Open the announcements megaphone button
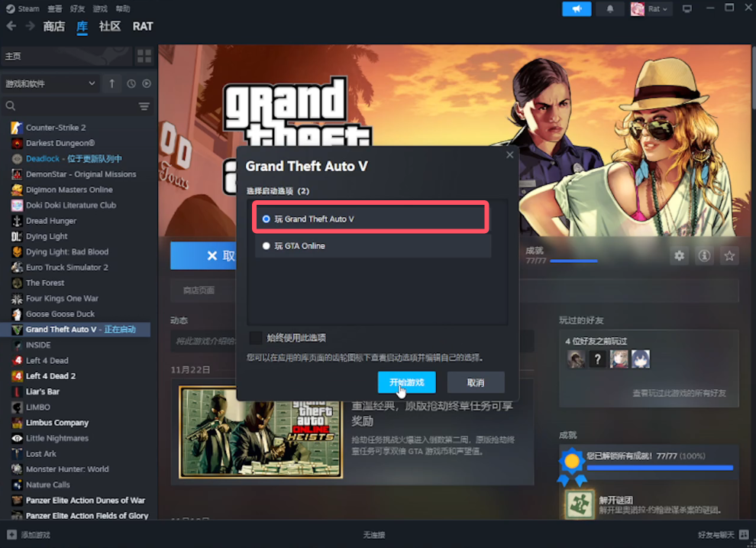Viewport: 756px width, 548px height. (x=577, y=8)
